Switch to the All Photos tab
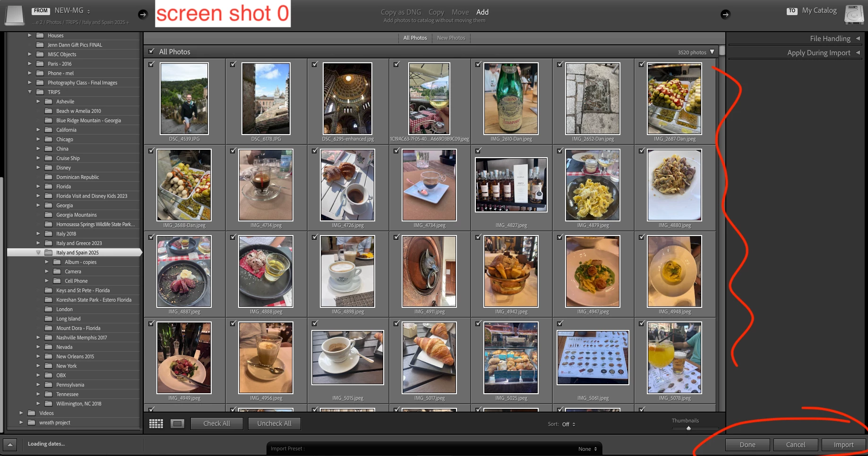This screenshot has width=868, height=456. point(415,38)
